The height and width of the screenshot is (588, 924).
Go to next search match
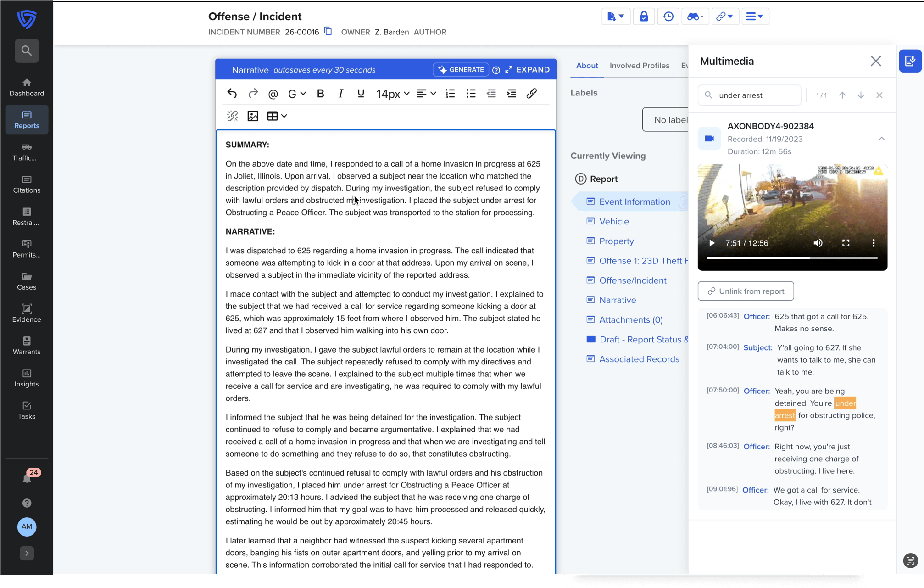tap(861, 95)
